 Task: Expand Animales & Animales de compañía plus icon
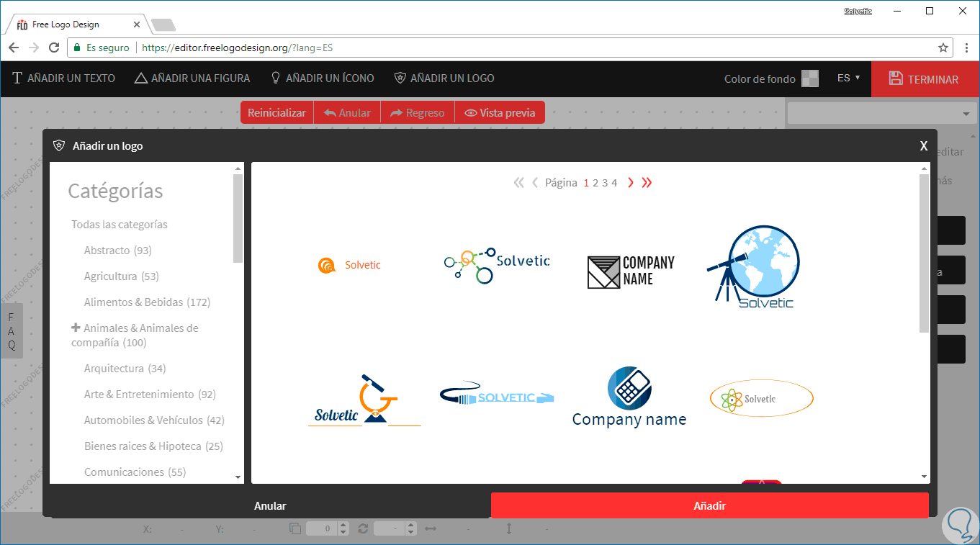[76, 328]
